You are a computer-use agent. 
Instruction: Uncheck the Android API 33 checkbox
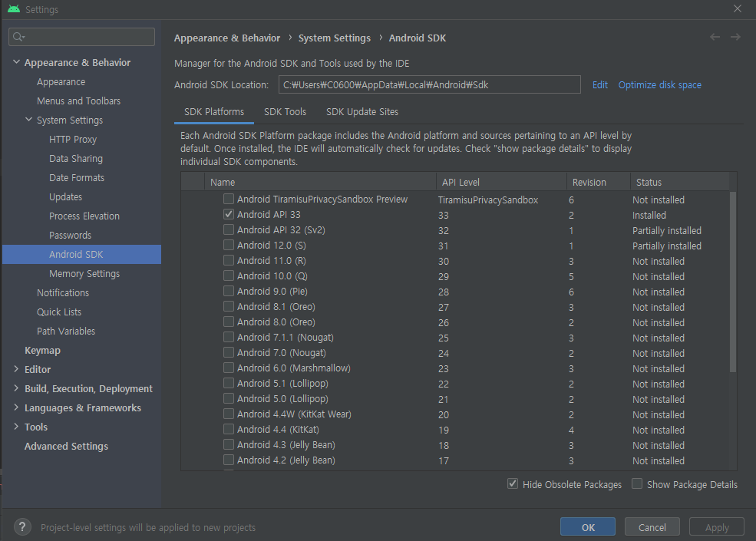point(229,214)
